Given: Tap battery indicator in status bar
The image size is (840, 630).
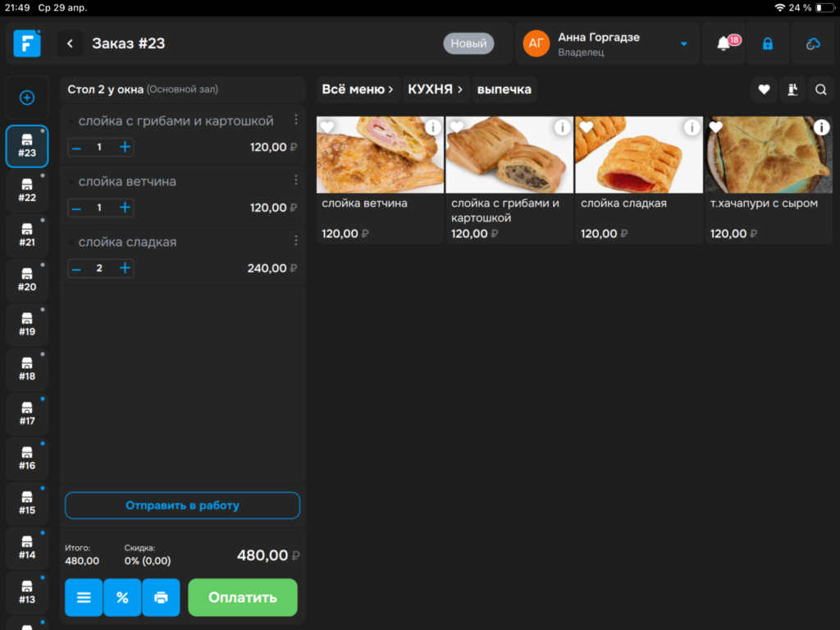Looking at the screenshot, I should point(825,7).
